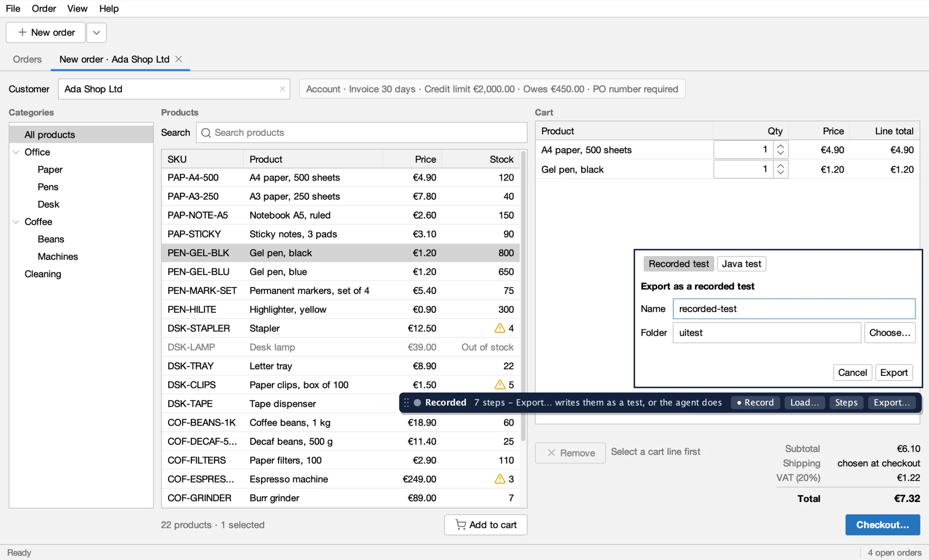Click the Checkout button
The width and height of the screenshot is (929, 560).
click(883, 525)
